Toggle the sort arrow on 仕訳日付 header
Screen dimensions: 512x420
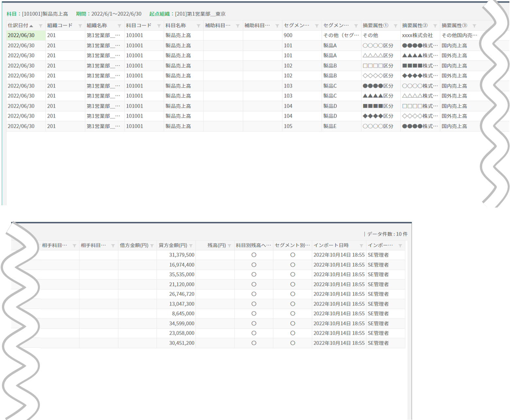click(x=31, y=26)
